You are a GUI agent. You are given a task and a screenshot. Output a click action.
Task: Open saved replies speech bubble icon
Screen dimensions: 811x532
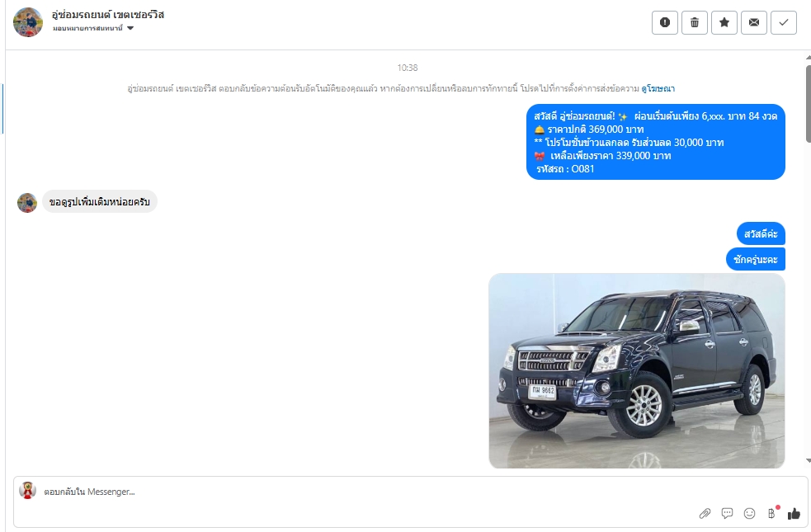(727, 513)
